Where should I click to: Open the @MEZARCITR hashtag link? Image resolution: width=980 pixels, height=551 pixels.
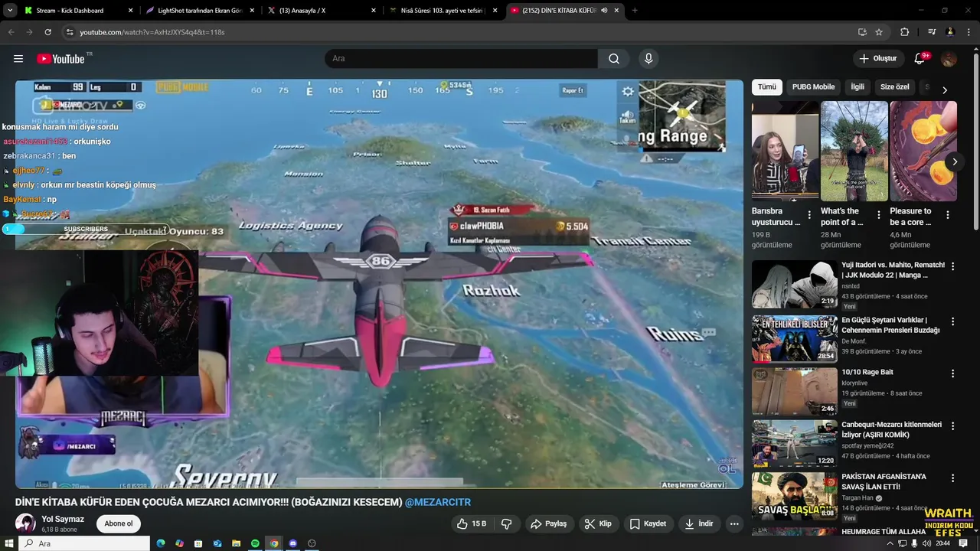pyautogui.click(x=438, y=503)
